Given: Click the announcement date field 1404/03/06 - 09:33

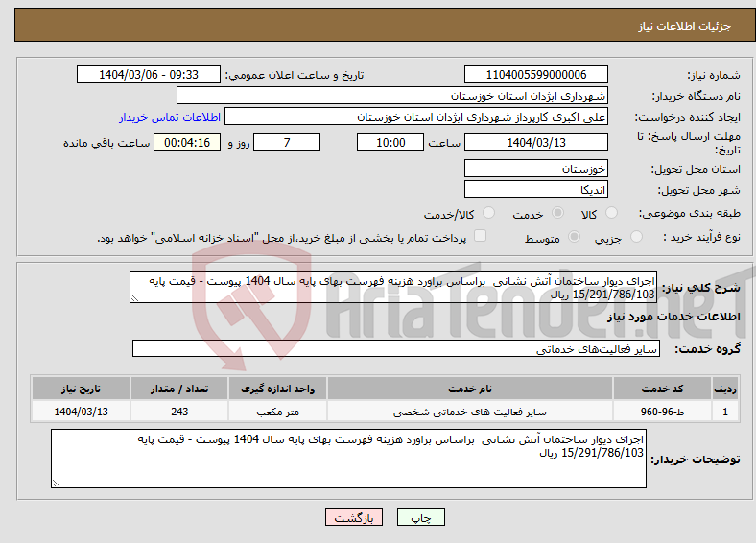Looking at the screenshot, I should (149, 74).
